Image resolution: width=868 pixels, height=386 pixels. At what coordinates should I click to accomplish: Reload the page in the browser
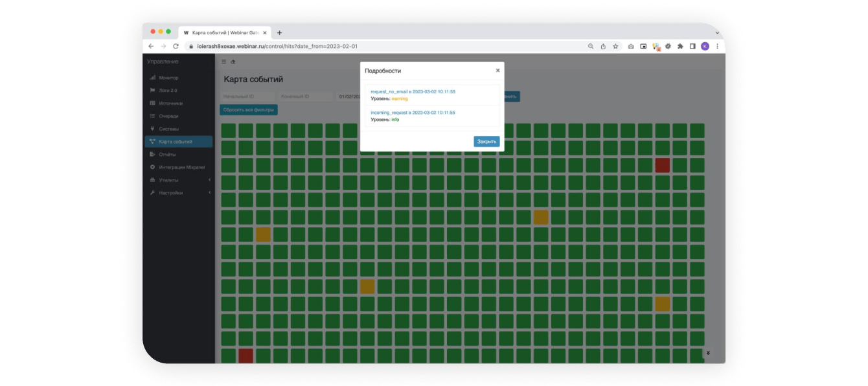coord(176,47)
